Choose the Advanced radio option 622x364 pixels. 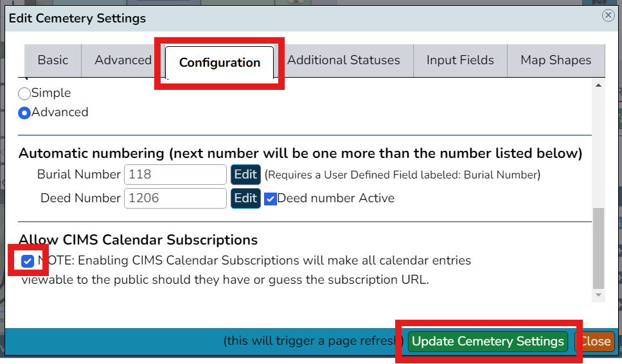(x=24, y=113)
